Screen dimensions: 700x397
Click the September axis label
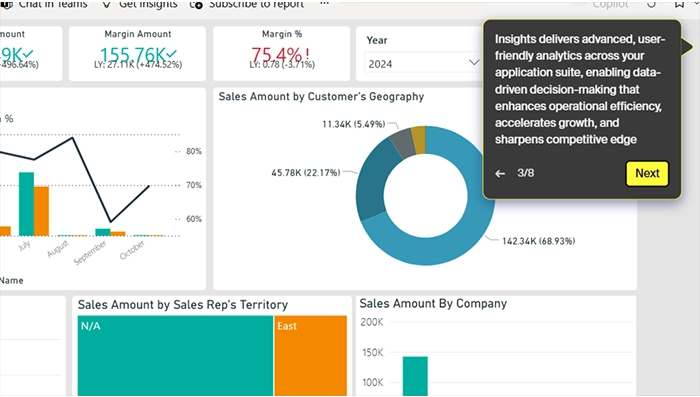point(90,253)
